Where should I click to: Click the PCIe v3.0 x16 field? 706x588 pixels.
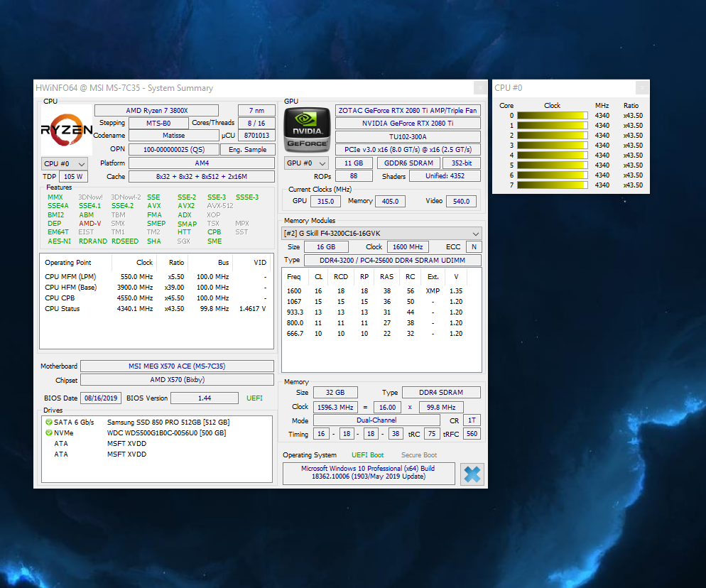click(408, 149)
